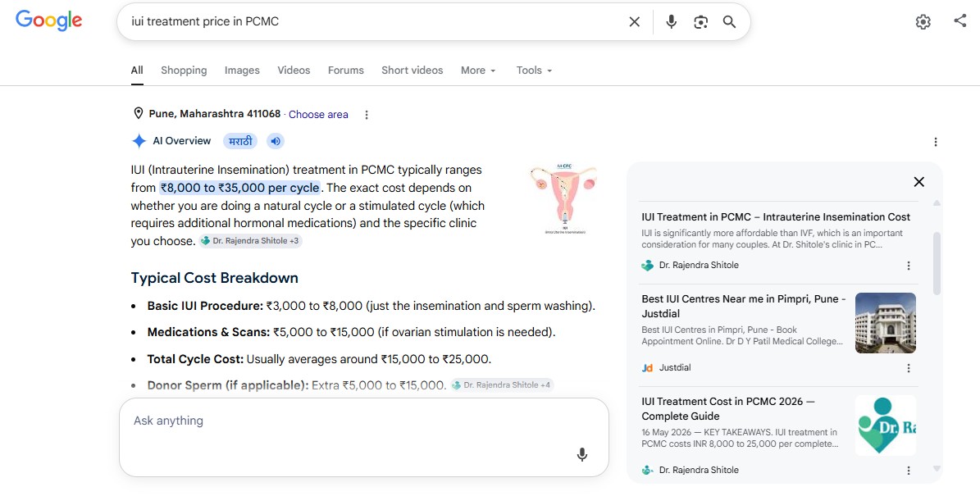Click the microphone in Ask anything box
Image resolution: width=980 pixels, height=496 pixels.
click(x=582, y=455)
